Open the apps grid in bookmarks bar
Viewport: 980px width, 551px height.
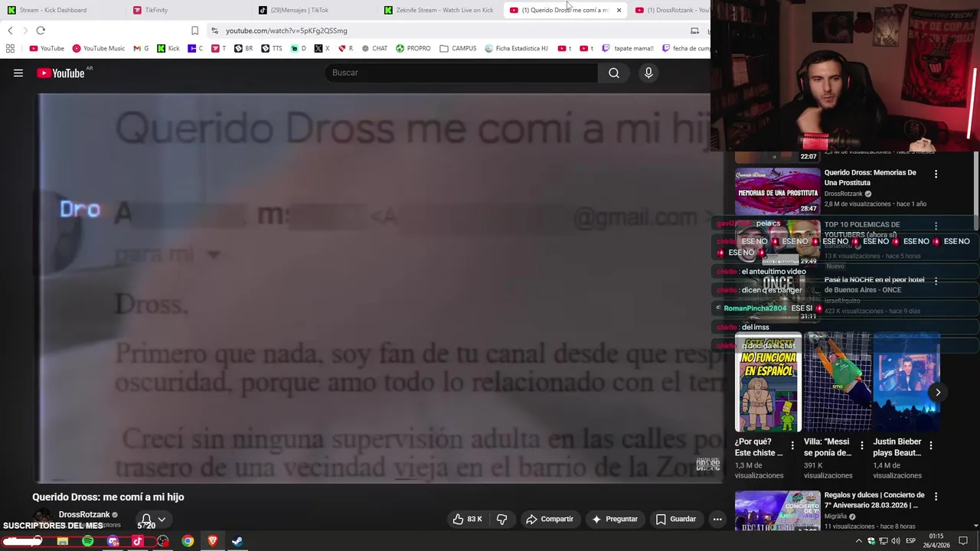point(10,48)
